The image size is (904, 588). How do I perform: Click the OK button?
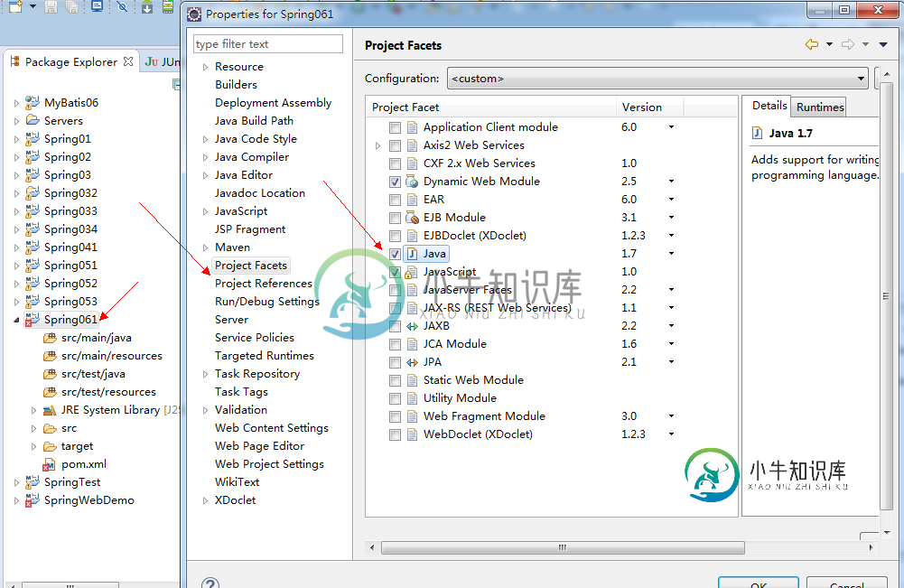click(759, 583)
